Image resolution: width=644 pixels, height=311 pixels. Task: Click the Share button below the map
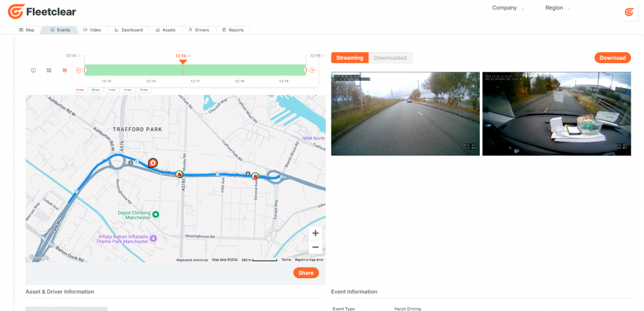click(x=306, y=273)
